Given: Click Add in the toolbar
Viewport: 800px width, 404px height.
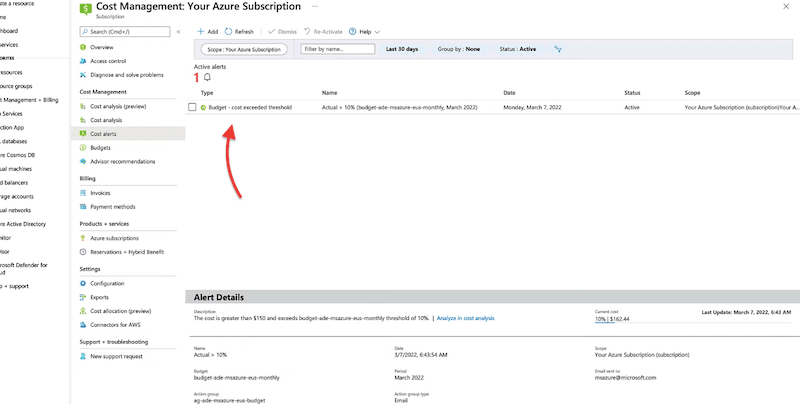Looking at the screenshot, I should 208,32.
